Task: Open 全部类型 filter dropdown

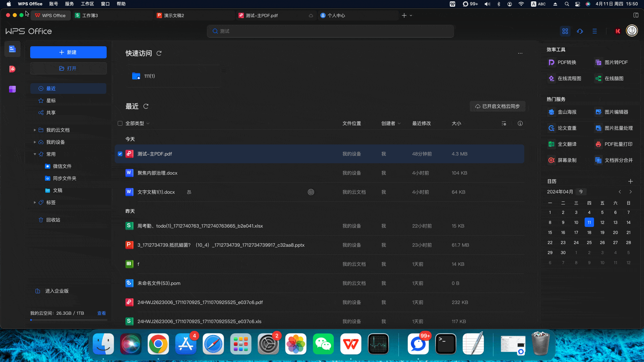Action: pyautogui.click(x=138, y=123)
